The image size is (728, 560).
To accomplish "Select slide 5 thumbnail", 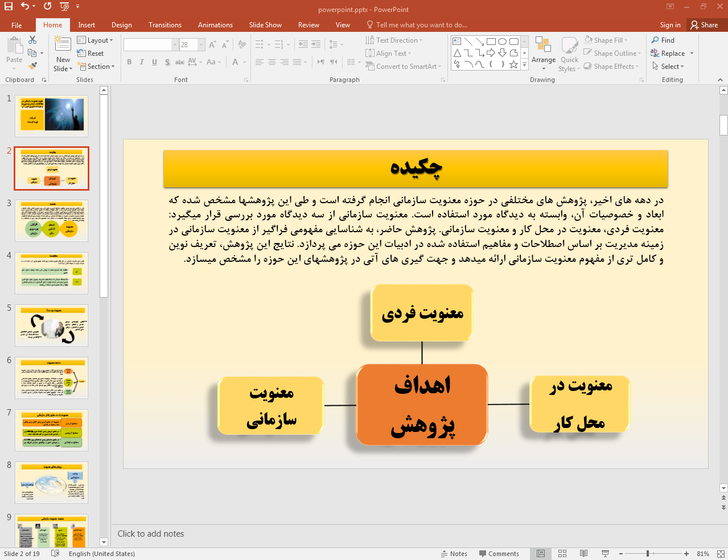I will click(51, 326).
